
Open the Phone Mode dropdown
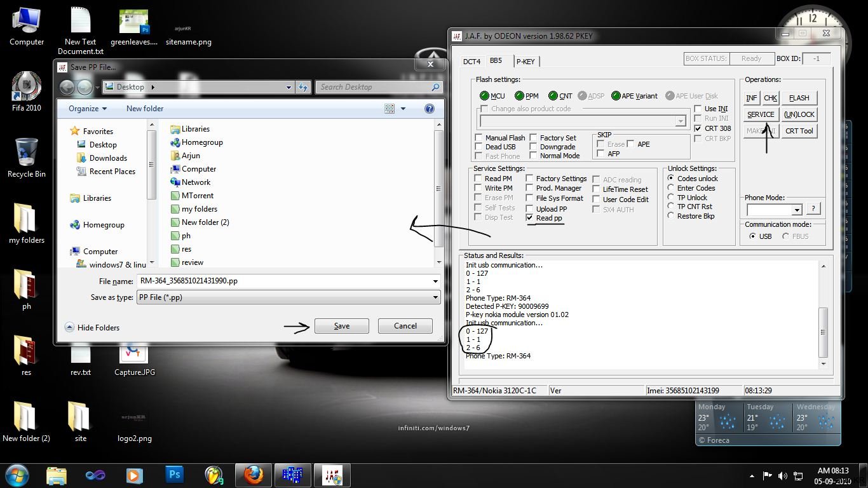[797, 209]
